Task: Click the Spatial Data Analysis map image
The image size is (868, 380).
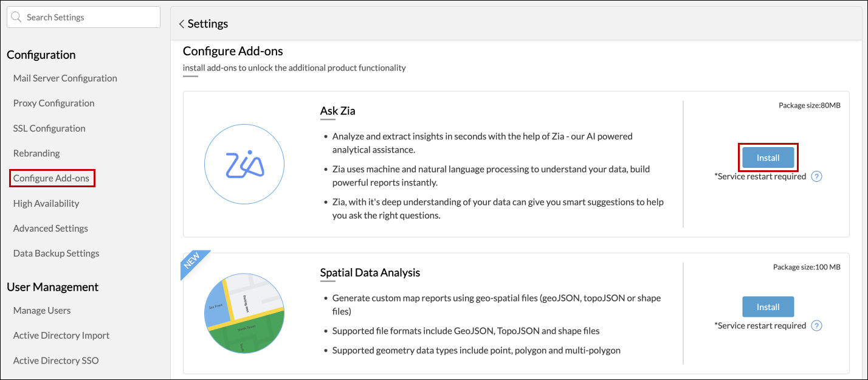Action: pos(244,315)
